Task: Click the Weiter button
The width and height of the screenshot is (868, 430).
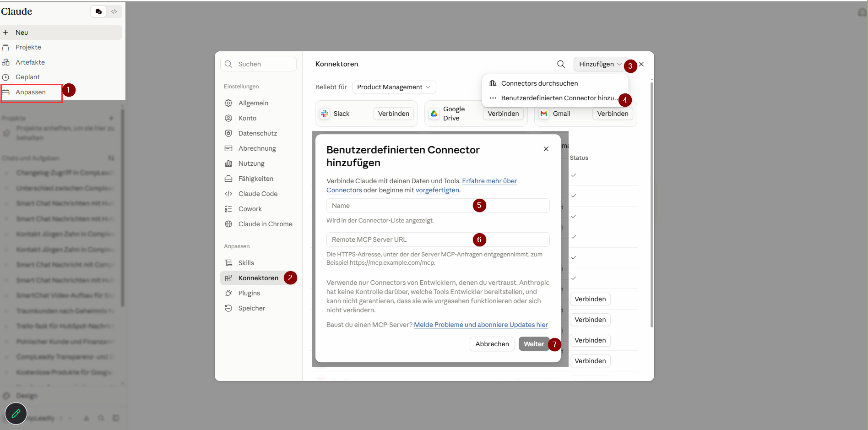Action: (534, 344)
